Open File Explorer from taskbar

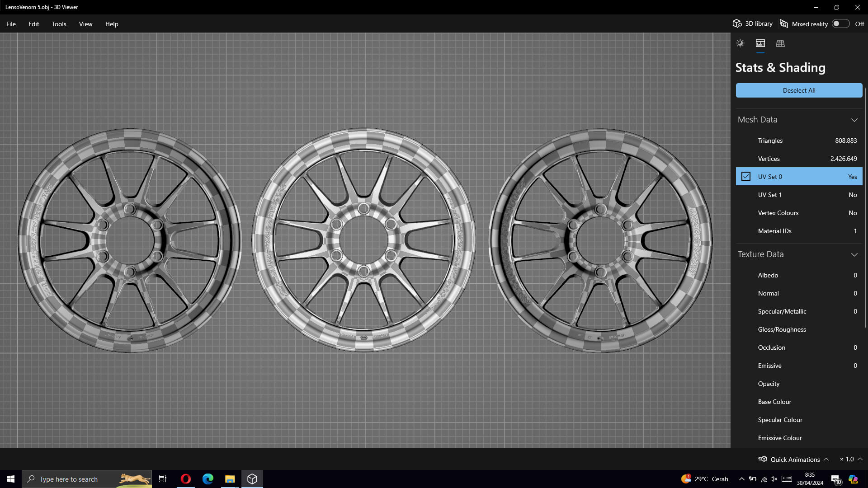230,479
